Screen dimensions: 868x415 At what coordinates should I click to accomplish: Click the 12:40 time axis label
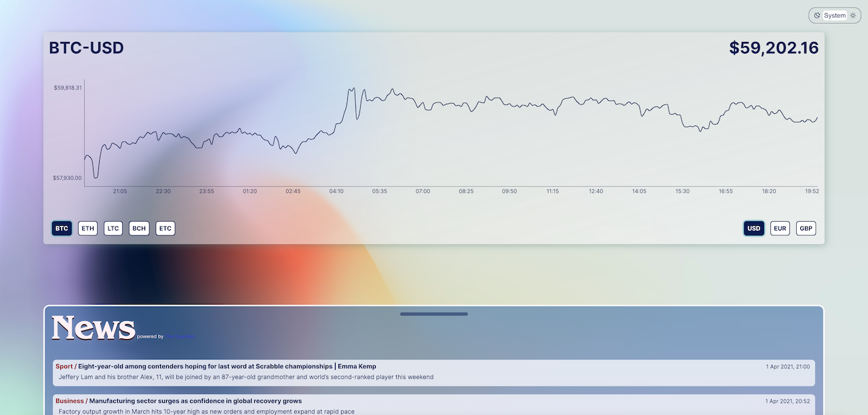pyautogui.click(x=596, y=191)
